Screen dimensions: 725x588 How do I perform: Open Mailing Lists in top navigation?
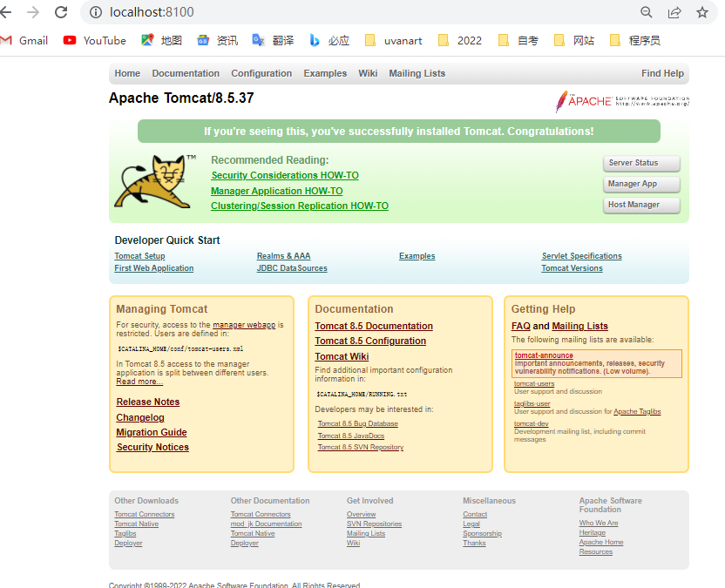point(417,73)
